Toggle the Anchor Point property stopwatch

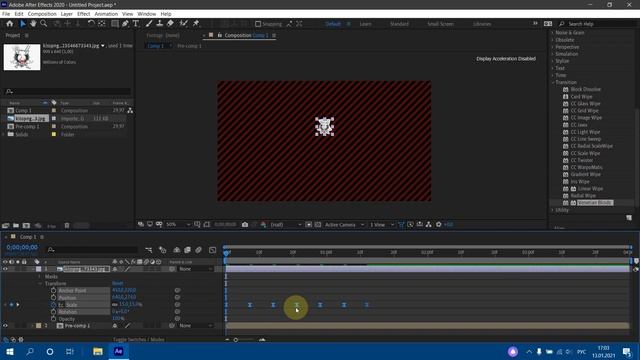53,290
